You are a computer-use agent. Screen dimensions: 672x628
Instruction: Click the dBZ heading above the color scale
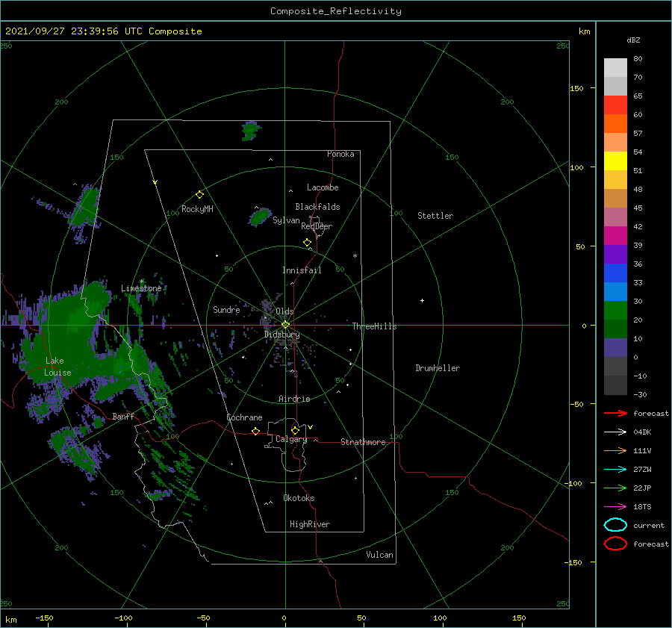coord(633,40)
